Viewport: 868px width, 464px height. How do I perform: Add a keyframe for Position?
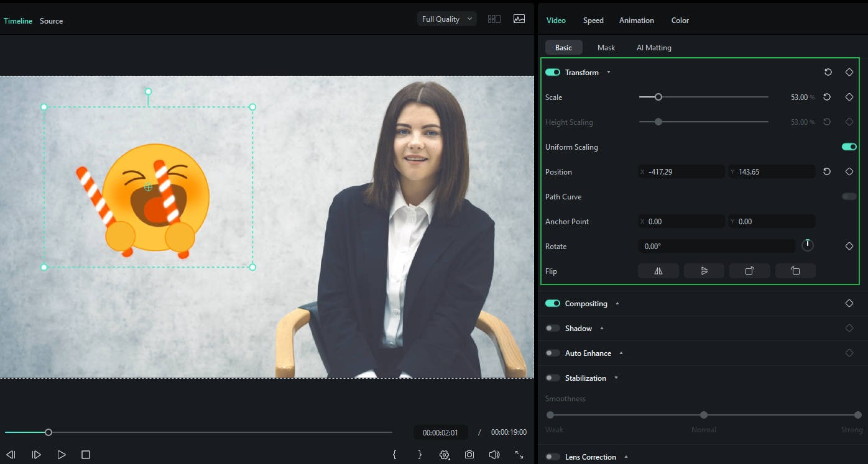click(x=849, y=171)
